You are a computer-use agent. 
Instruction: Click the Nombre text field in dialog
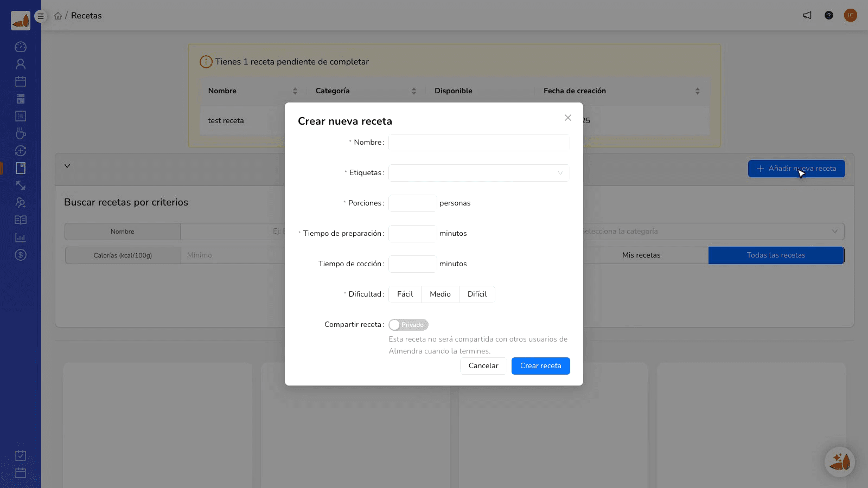tap(479, 143)
